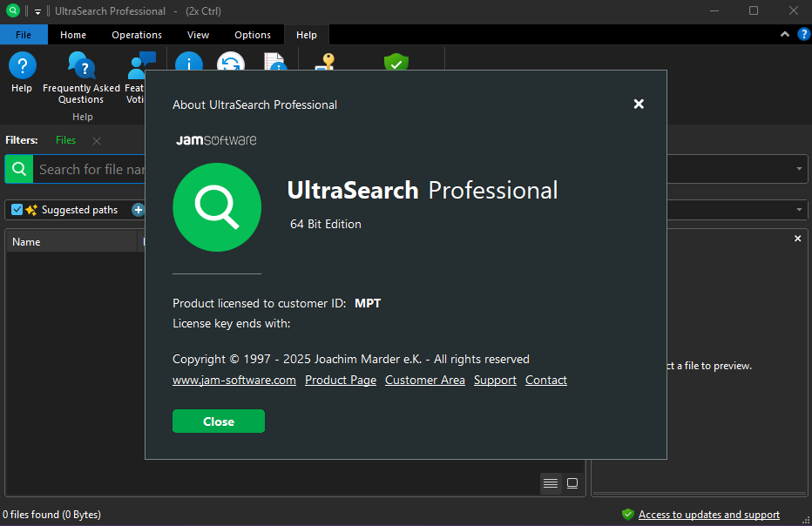Image resolution: width=812 pixels, height=526 pixels.
Task: Click the Files filter label
Action: click(65, 140)
